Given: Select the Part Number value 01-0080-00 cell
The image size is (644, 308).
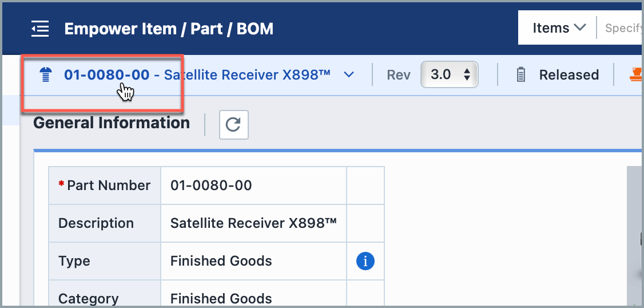Looking at the screenshot, I should (211, 185).
